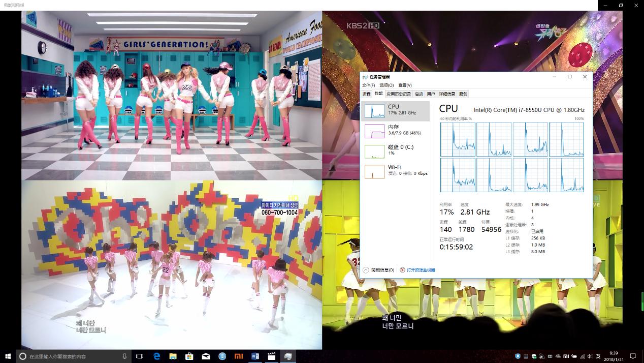Click the Xiaomi MI taskbar icon
Viewport: 644px width, 363px height.
coord(238,356)
